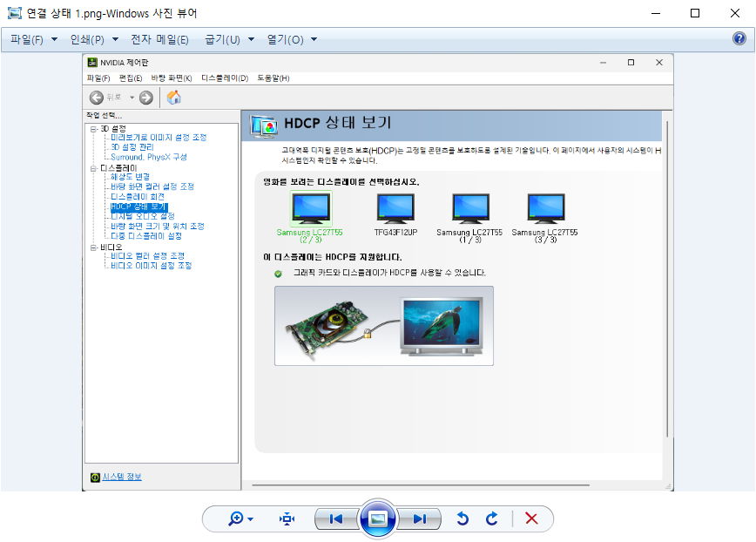Screen dimensions: 756x542
Task: Open 3D 설정 관리
Action: pos(132,147)
